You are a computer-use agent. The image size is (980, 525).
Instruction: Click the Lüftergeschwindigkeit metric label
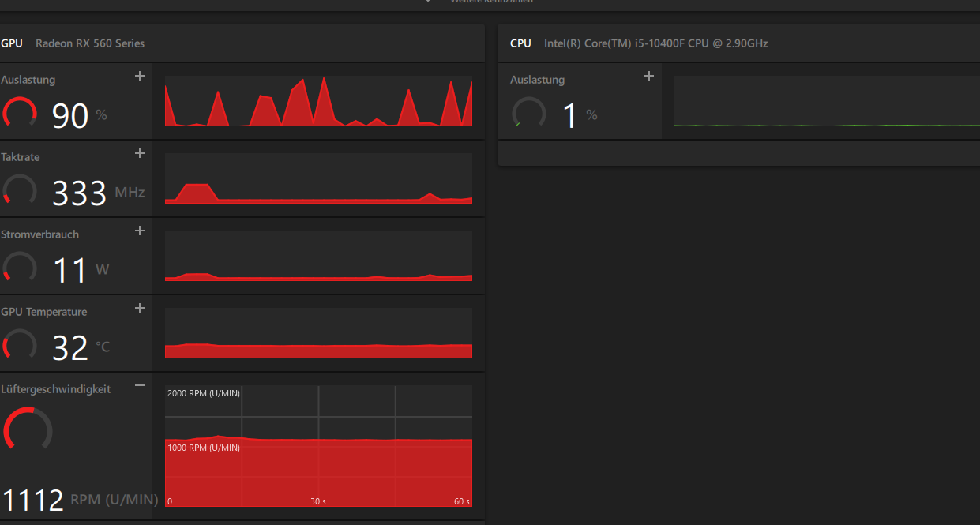tap(55, 389)
